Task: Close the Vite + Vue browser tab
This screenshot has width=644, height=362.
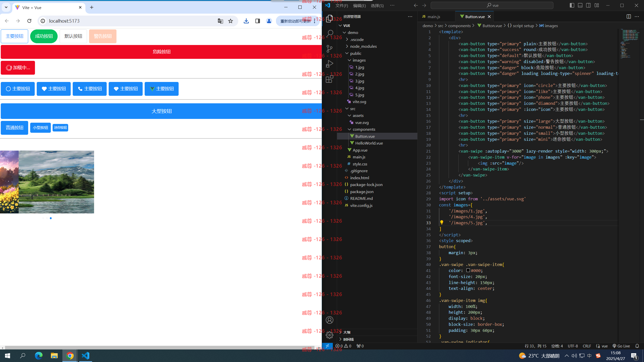Action: (x=80, y=8)
